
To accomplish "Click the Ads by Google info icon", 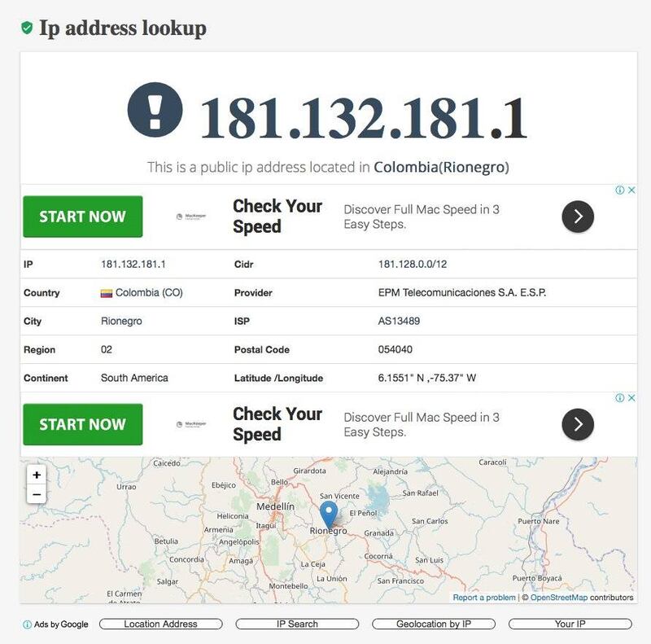I will pyautogui.click(x=27, y=624).
